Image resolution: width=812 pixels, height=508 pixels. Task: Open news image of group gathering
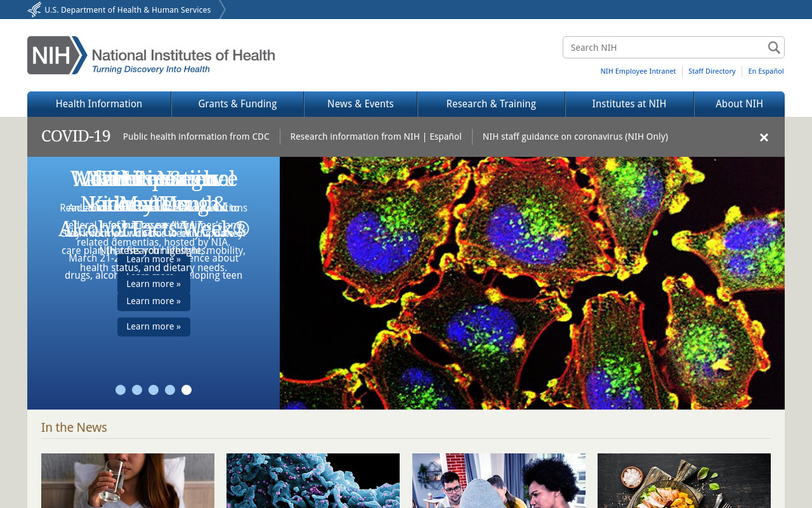click(499, 481)
